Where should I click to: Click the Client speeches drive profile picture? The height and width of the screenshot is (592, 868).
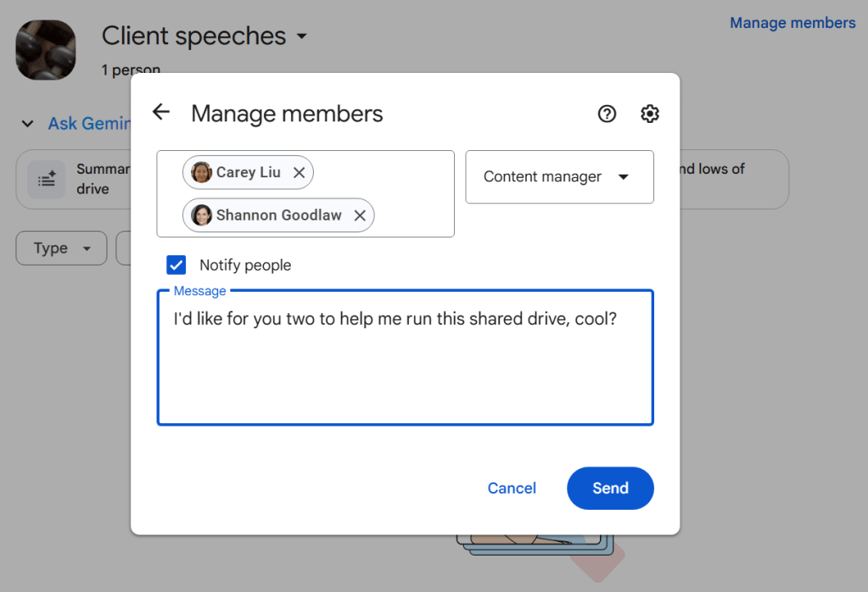click(45, 49)
